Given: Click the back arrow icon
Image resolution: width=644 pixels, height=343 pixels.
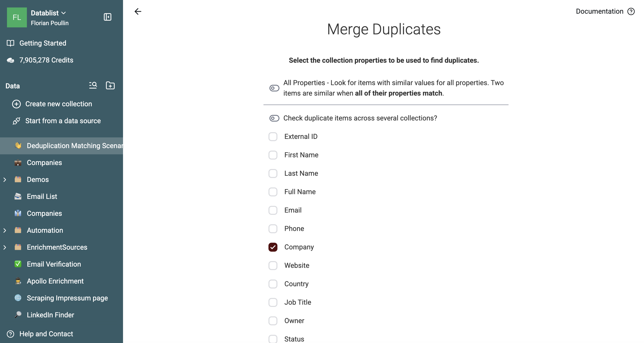Looking at the screenshot, I should (138, 11).
